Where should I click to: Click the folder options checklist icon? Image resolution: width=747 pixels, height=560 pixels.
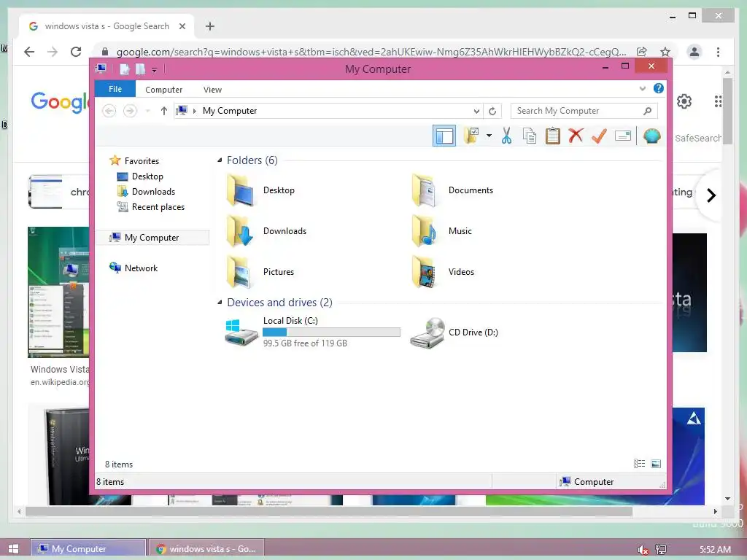(x=472, y=136)
